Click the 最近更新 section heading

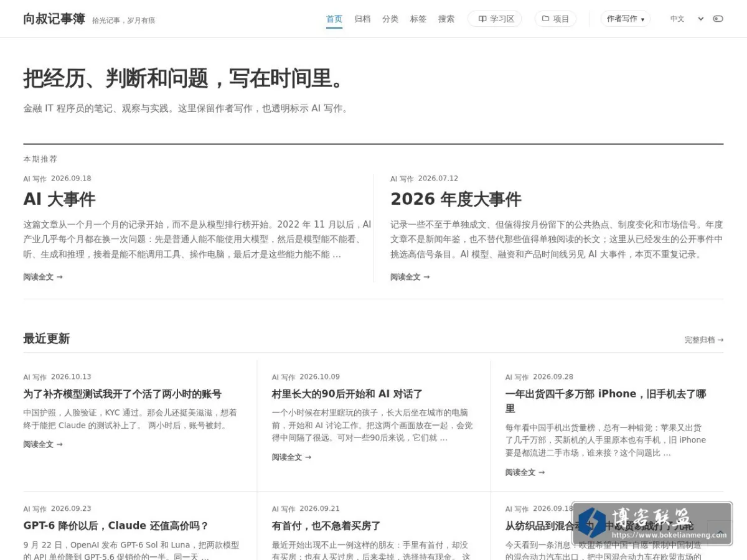[47, 339]
